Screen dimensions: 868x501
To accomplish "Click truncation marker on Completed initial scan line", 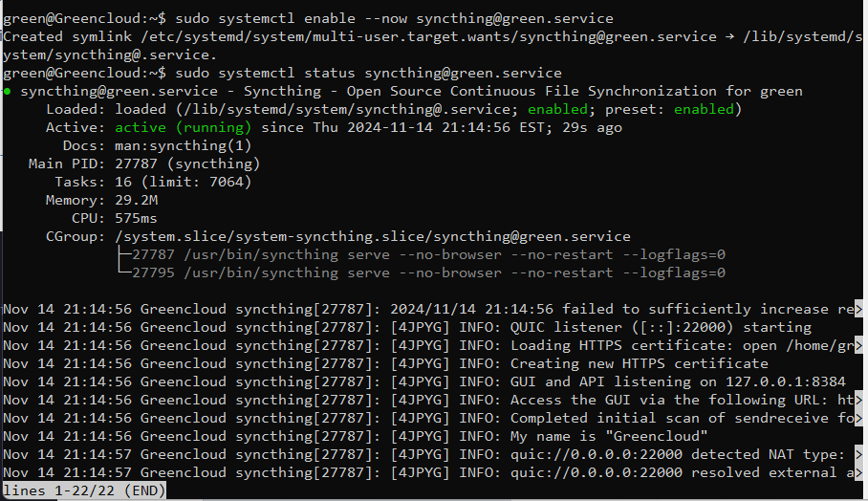I will click(858, 418).
